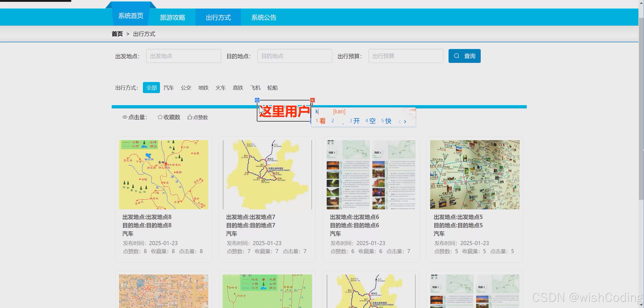Viewport: 644px width, 308px height.
Task: Open the 旅游攻略 tab
Action: pos(173,17)
